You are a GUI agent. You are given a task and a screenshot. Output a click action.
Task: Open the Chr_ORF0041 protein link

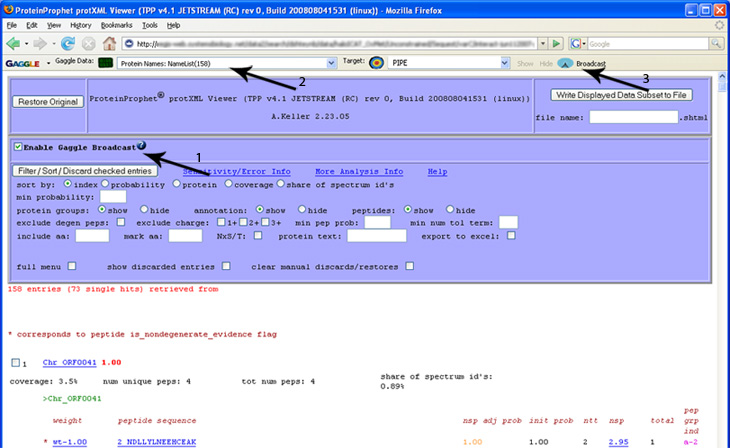(x=69, y=362)
